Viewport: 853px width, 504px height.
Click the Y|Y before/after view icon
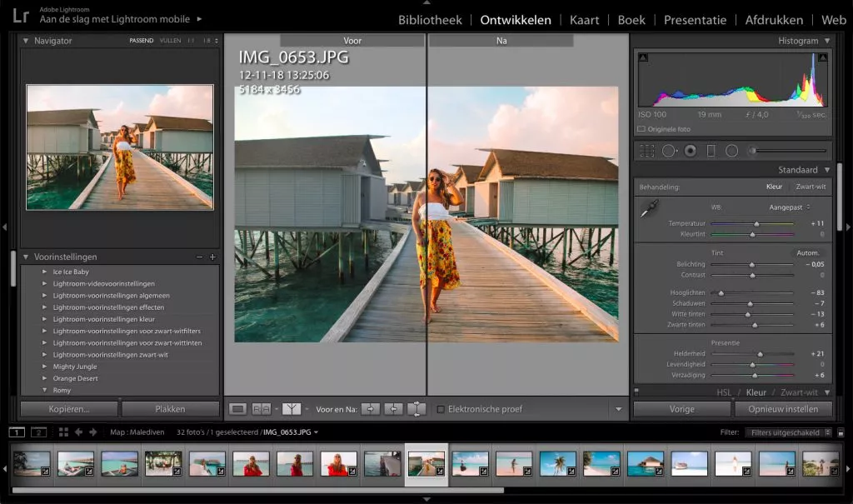(291, 409)
